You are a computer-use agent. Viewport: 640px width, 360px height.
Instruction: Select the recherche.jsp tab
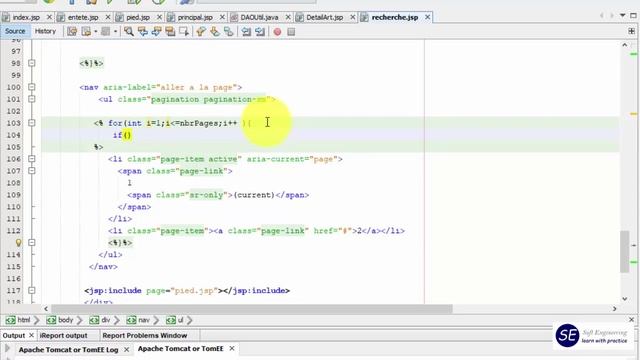pyautogui.click(x=395, y=17)
